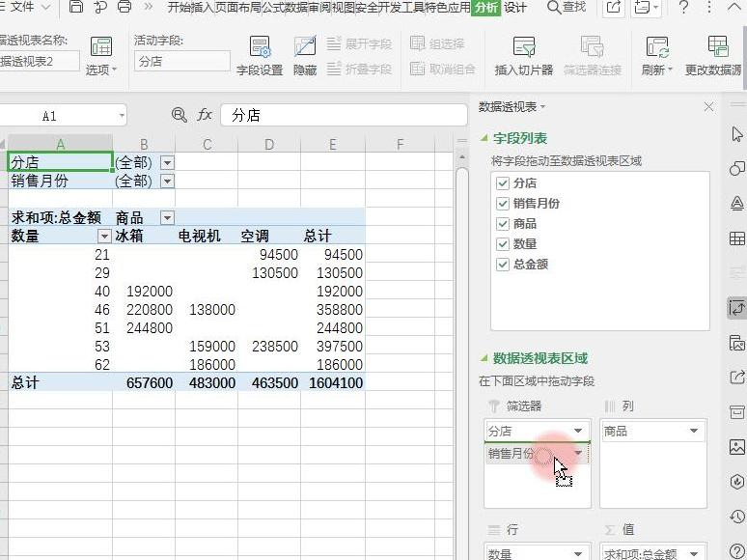Image resolution: width=747 pixels, height=560 pixels.
Task: Click Change Data Source (更改数据源) icon
Action: pyautogui.click(x=717, y=47)
